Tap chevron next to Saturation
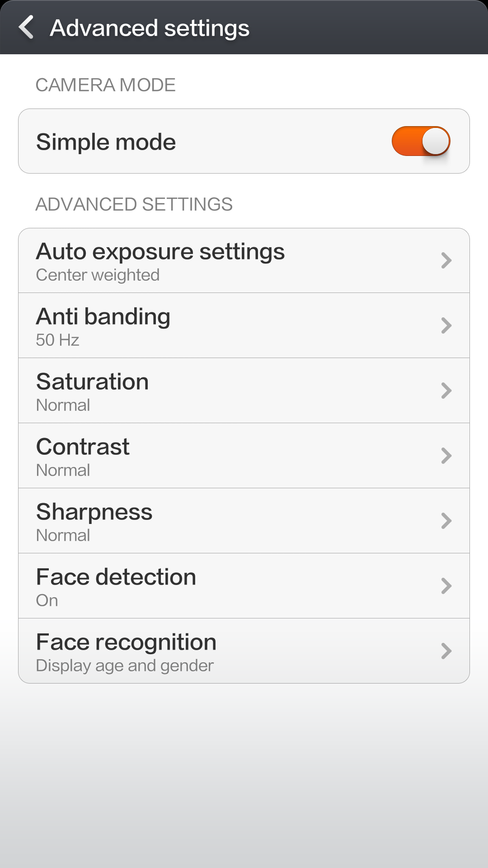This screenshot has height=868, width=488. 446,391
